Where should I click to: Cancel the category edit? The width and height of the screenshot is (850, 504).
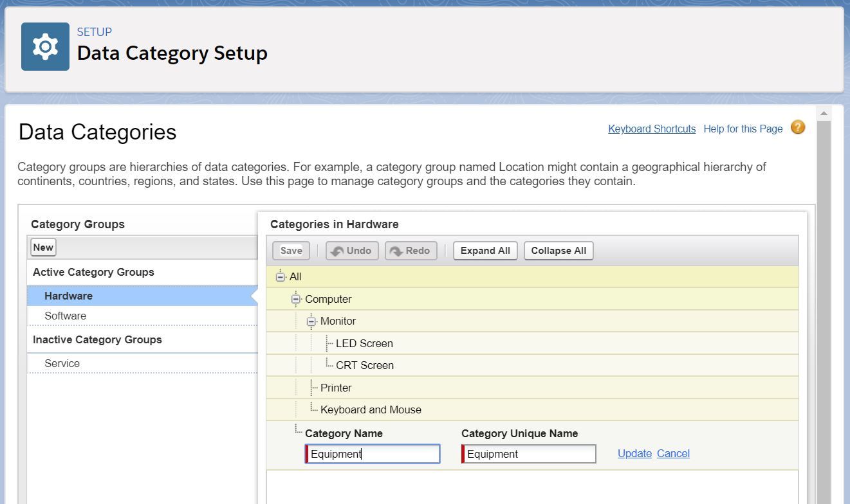click(x=673, y=454)
